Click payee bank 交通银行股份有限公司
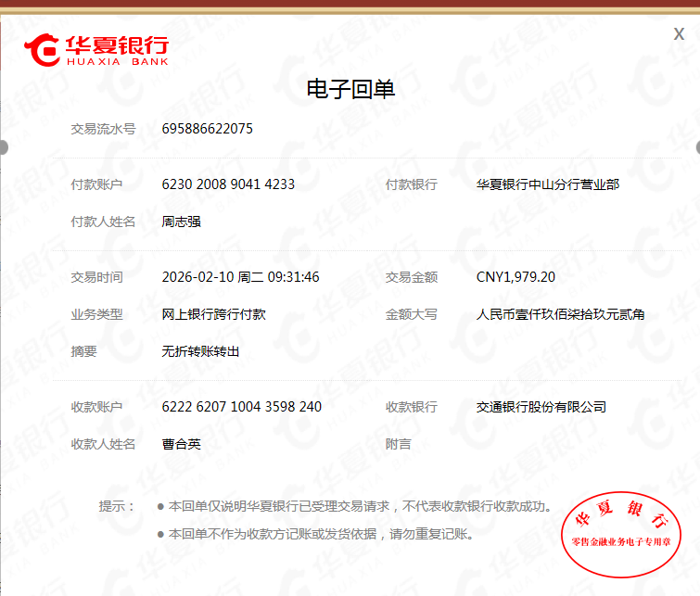Viewport: 700px width, 596px height. point(541,407)
